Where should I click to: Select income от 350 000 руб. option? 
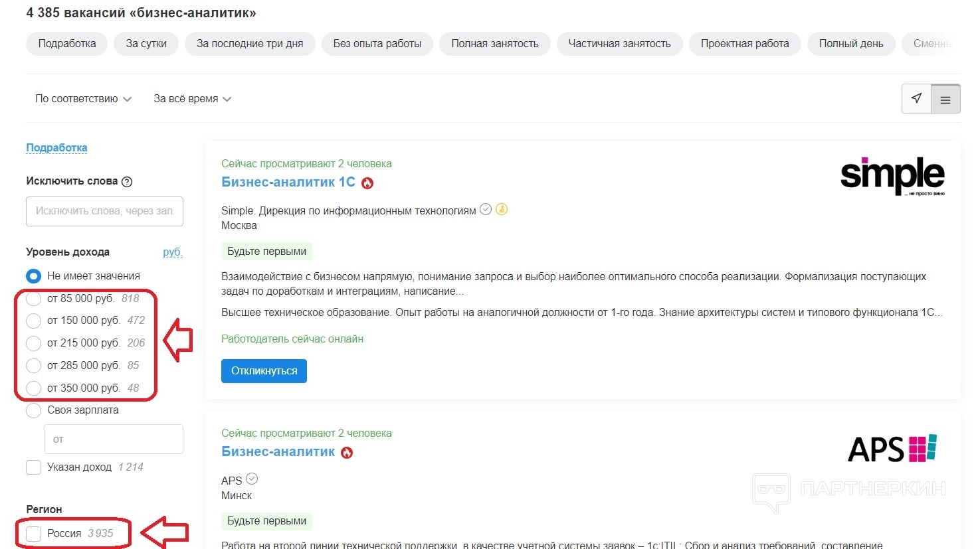click(x=34, y=388)
